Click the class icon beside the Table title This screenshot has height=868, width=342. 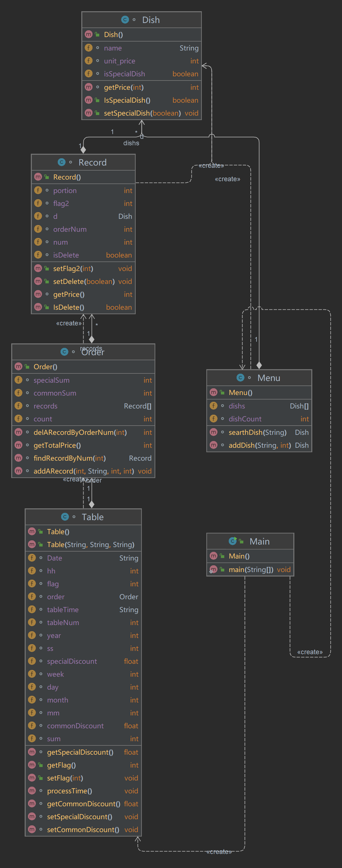click(x=65, y=516)
